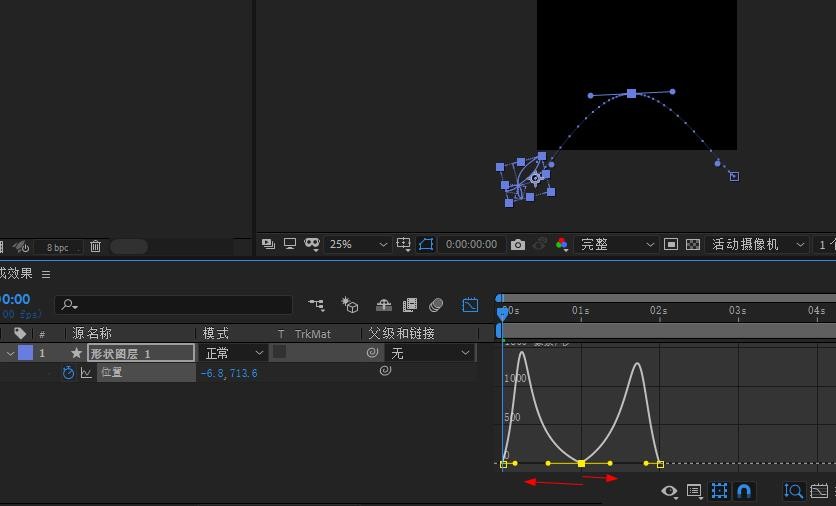
Task: Toggle the 位置 stopwatch icon
Action: 68,372
